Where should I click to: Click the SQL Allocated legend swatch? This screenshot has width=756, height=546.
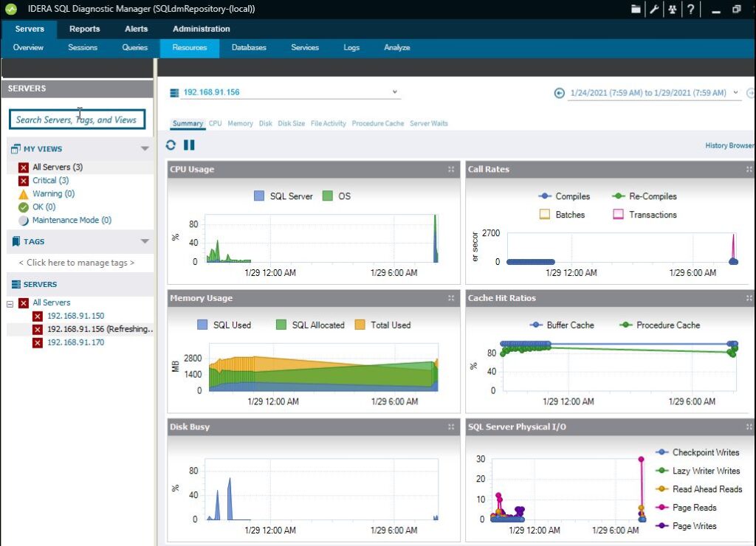[281, 325]
